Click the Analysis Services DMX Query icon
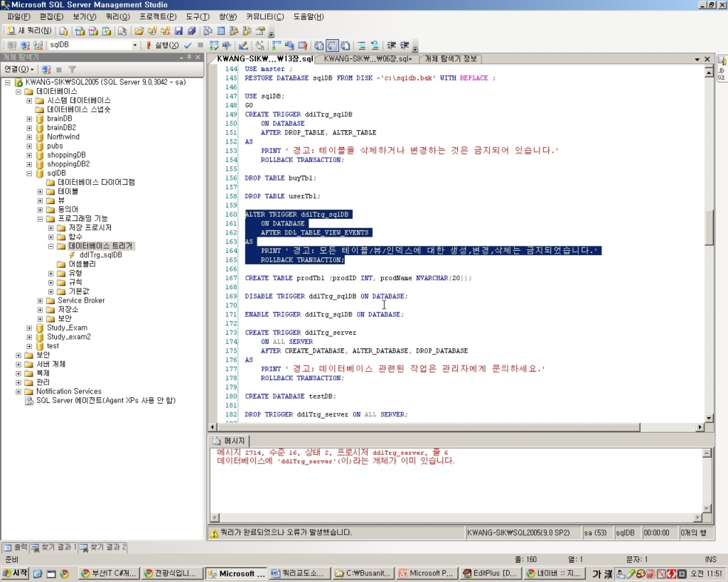This screenshot has width=728, height=582. [93, 31]
